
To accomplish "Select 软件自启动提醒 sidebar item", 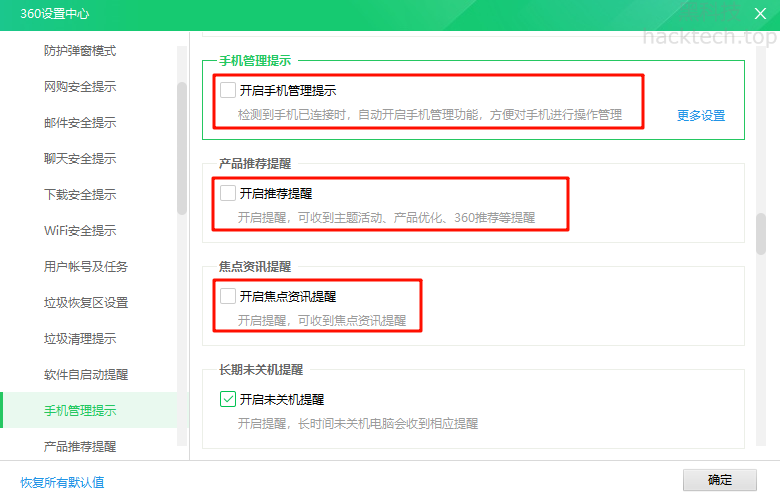I will [x=86, y=375].
